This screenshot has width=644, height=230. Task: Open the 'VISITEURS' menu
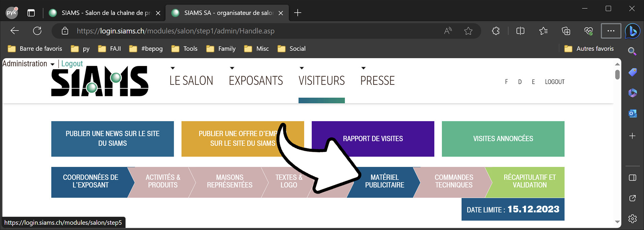(322, 81)
